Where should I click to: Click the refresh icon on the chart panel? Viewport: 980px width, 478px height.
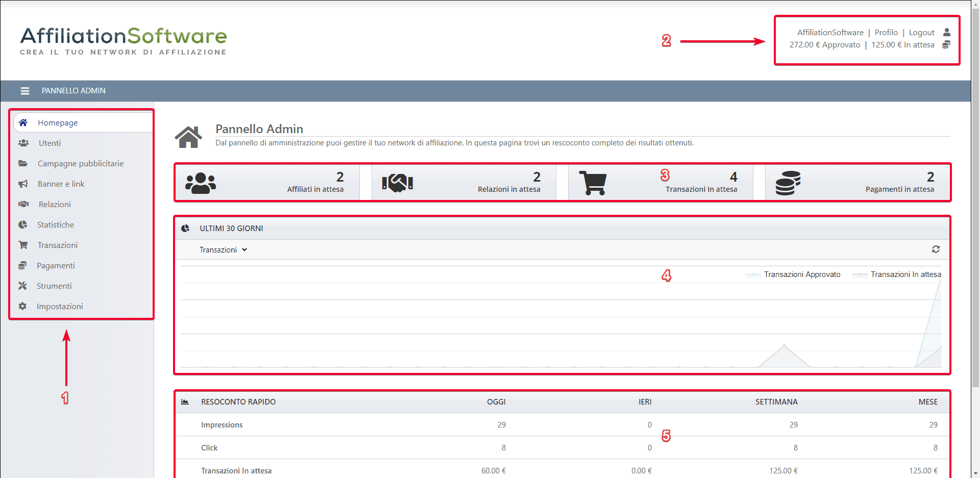tap(936, 249)
